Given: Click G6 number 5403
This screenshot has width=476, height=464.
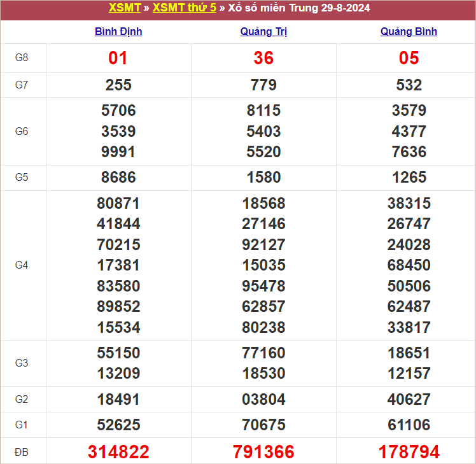Looking at the screenshot, I should pyautogui.click(x=263, y=132).
